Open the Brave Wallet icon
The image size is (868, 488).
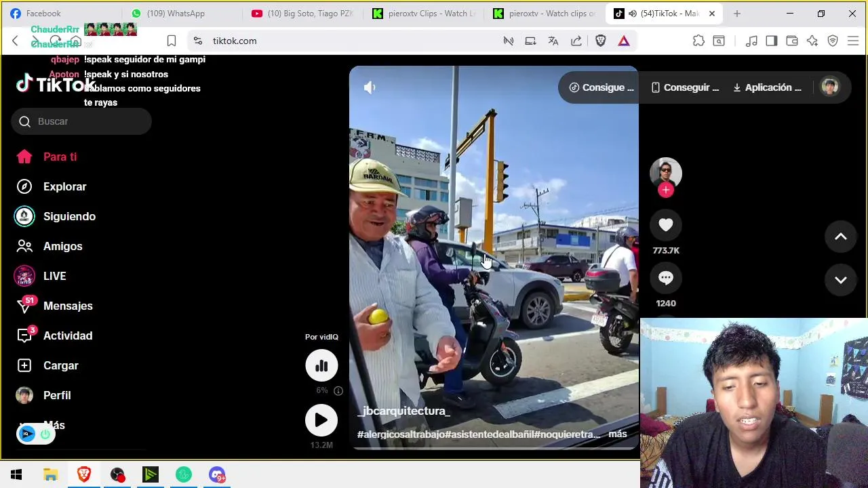pos(792,41)
